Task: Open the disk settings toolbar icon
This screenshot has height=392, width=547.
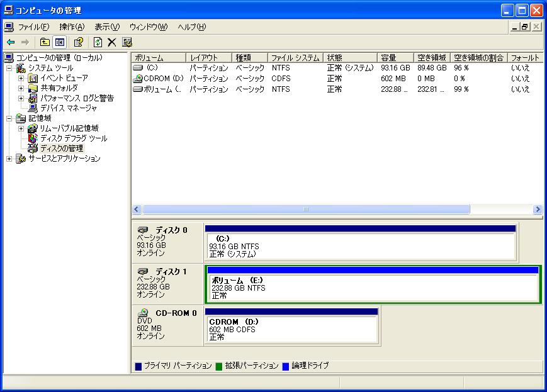Action: 127,42
